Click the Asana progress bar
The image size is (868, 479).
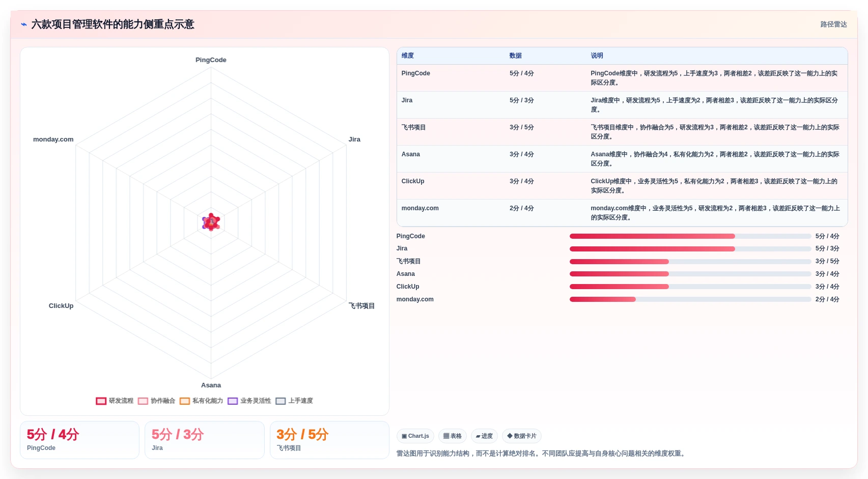(x=690, y=274)
